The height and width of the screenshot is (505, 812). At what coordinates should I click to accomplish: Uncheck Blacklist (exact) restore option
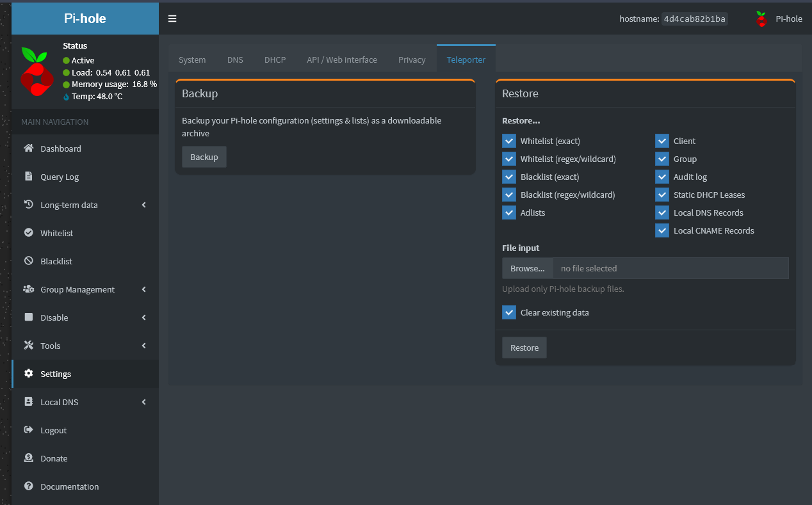[x=509, y=177]
